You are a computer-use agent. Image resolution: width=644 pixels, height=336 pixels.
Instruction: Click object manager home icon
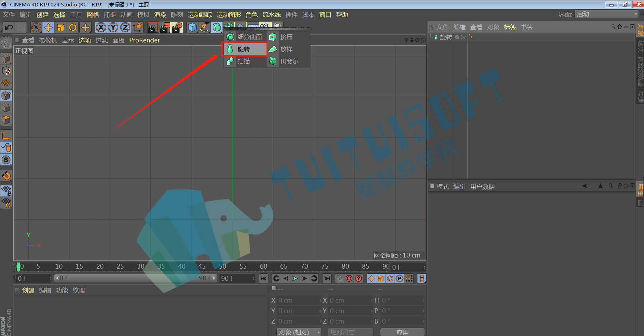(x=620, y=27)
